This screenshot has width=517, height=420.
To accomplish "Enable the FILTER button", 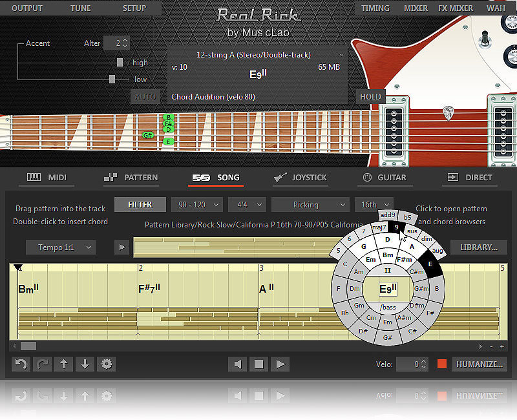I will 140,205.
